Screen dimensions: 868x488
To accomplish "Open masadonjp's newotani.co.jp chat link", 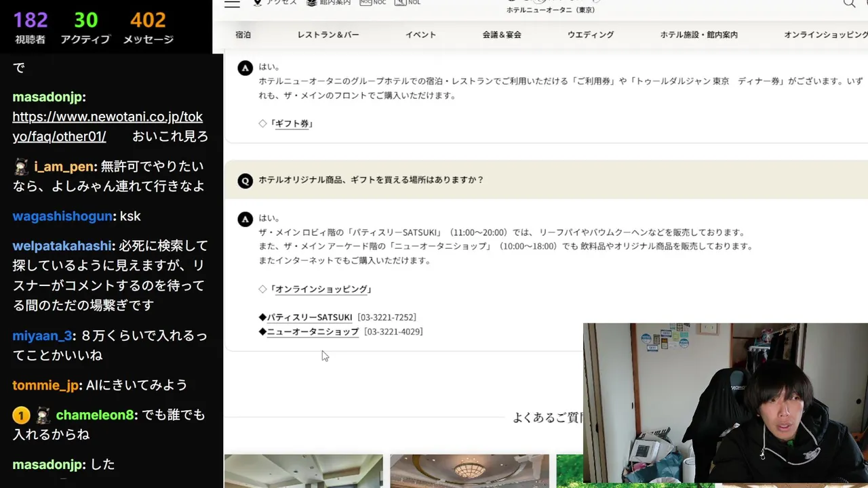I will [107, 126].
